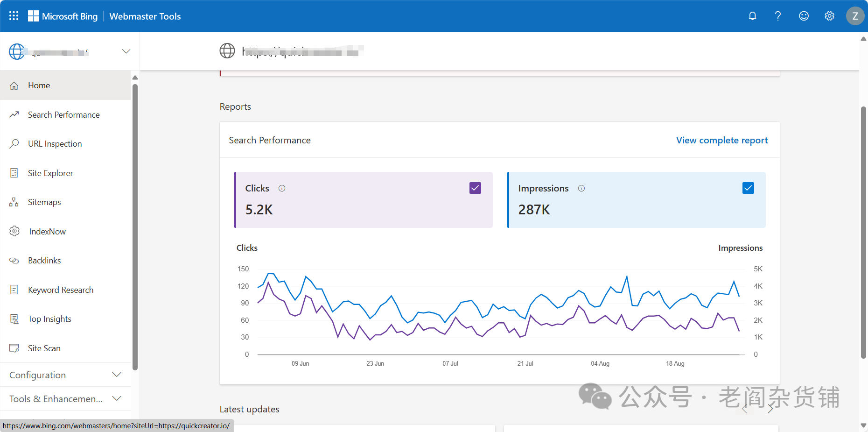Click the Microsoft Bing logo
Viewport: 868px width, 432px height.
[x=63, y=16]
